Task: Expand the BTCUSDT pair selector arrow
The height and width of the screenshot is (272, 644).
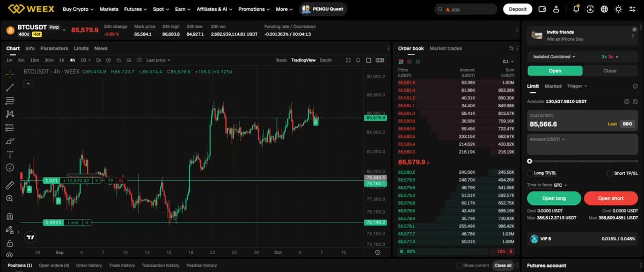Action: (64, 30)
